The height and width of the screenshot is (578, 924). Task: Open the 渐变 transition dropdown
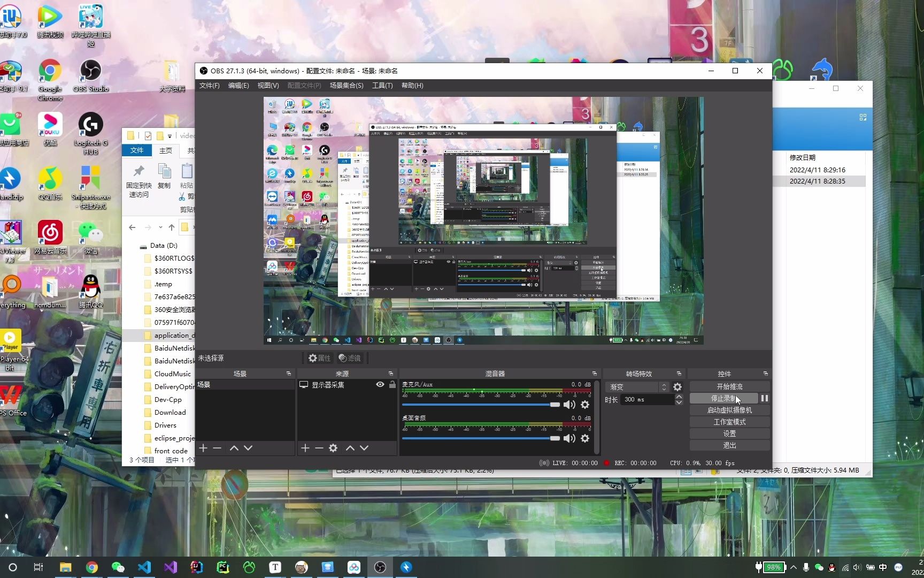637,386
